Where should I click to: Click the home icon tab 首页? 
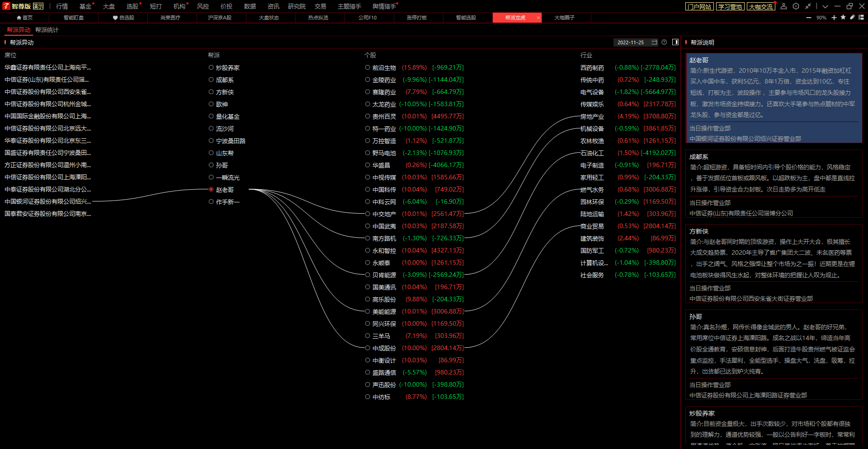click(24, 18)
